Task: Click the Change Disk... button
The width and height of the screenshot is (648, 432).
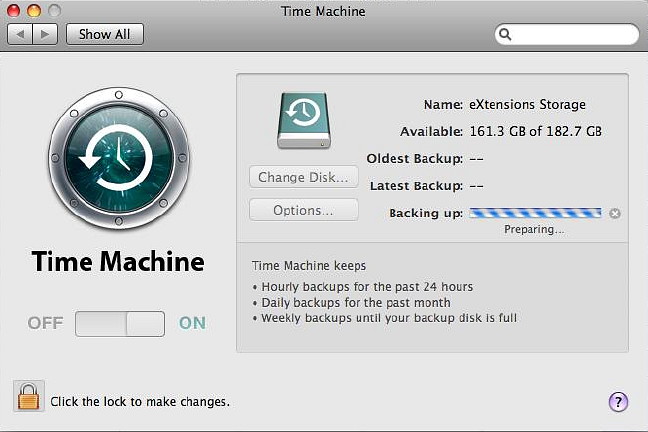Action: tap(303, 177)
